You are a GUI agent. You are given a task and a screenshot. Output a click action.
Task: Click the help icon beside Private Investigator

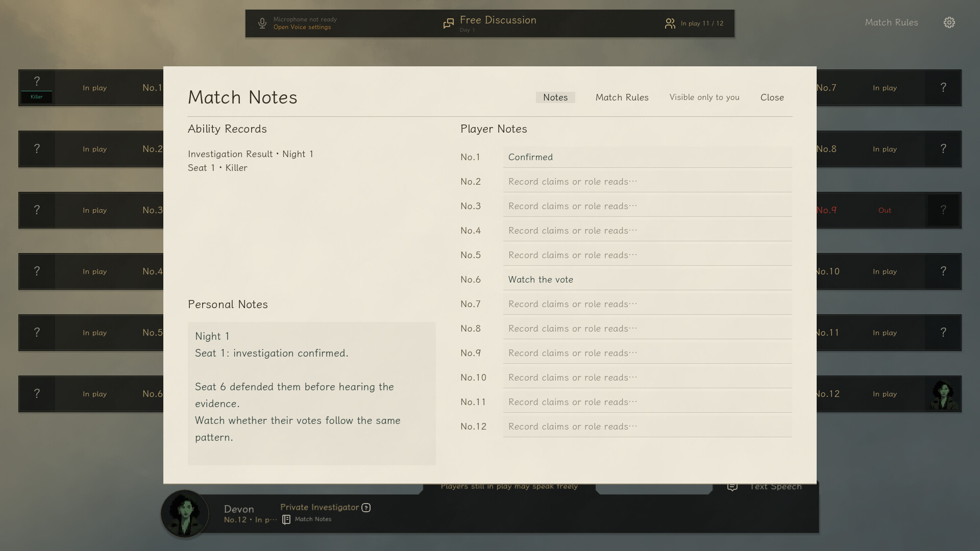point(366,508)
